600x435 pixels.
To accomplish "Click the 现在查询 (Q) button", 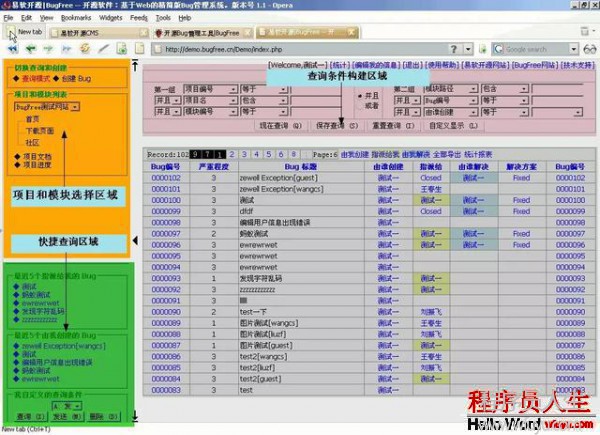I will (x=281, y=125).
